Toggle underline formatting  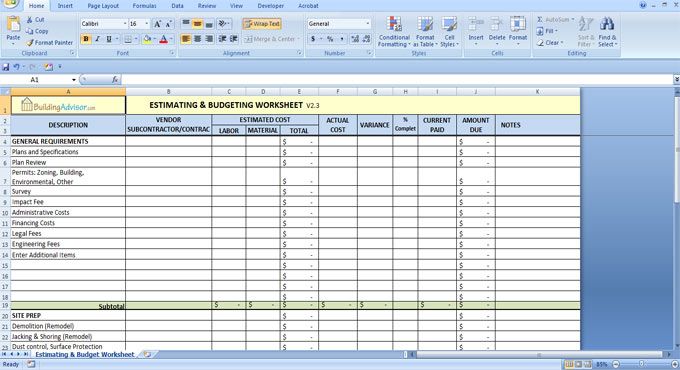(109, 39)
